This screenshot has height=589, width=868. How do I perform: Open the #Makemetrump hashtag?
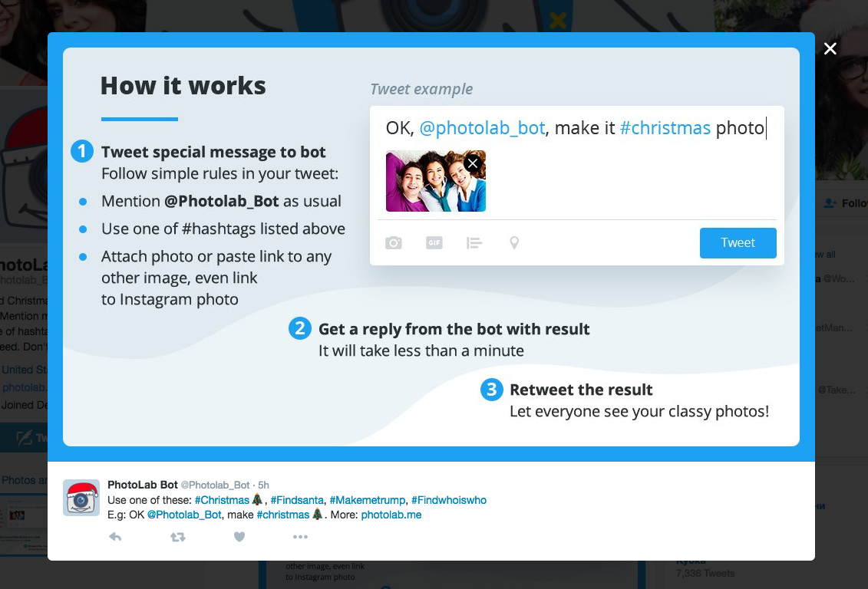(368, 500)
